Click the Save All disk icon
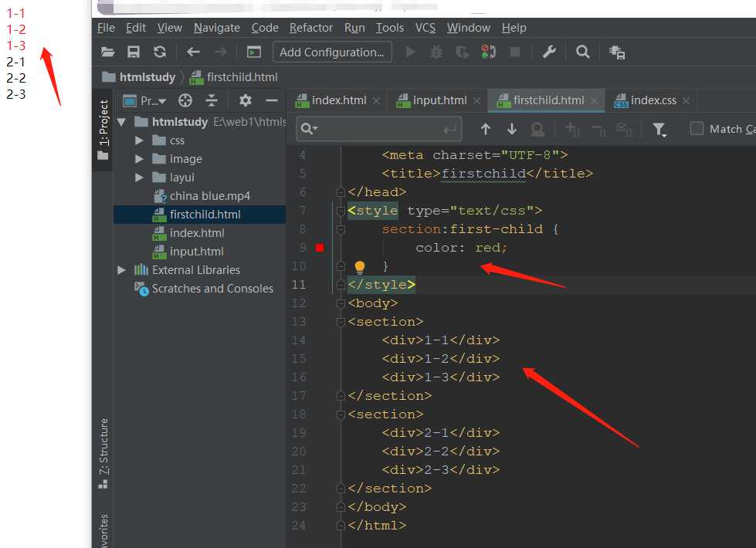Image resolution: width=756 pixels, height=548 pixels. (x=134, y=52)
